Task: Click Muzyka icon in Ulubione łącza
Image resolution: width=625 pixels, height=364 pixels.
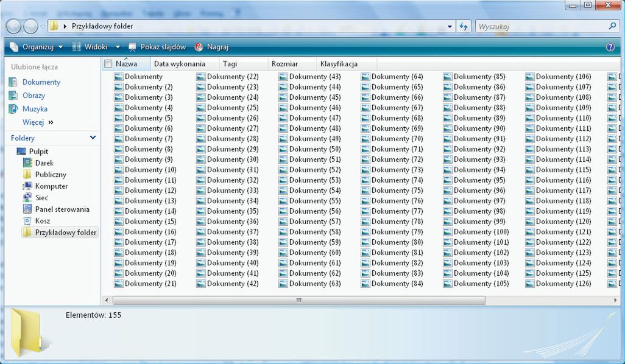Action: click(x=13, y=109)
